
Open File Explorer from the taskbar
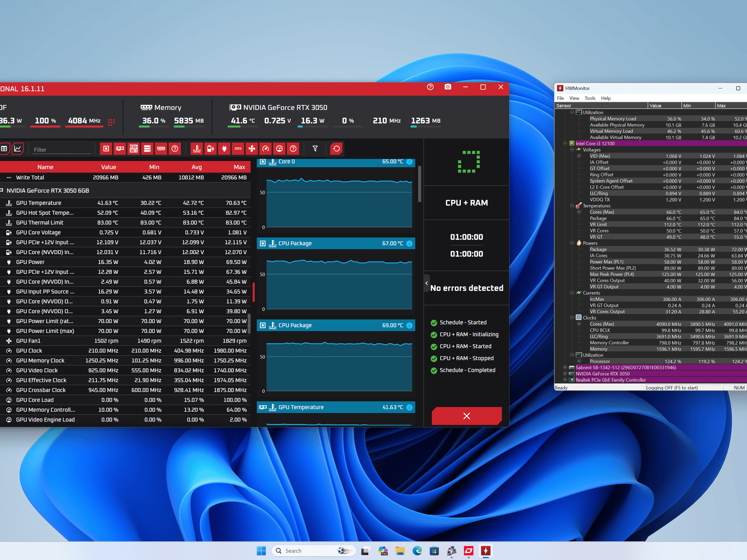(x=400, y=551)
